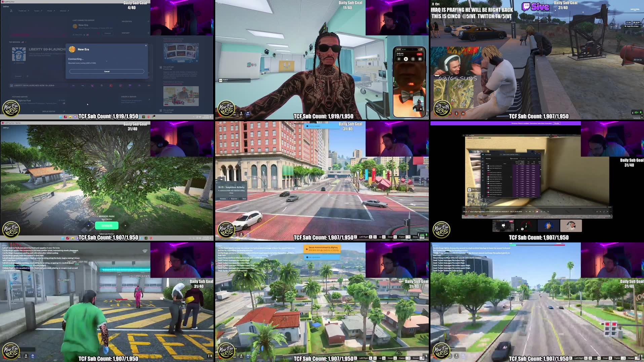This screenshot has height=362, width=644.
Task: End the phone video call with red button
Action: [x=419, y=54]
